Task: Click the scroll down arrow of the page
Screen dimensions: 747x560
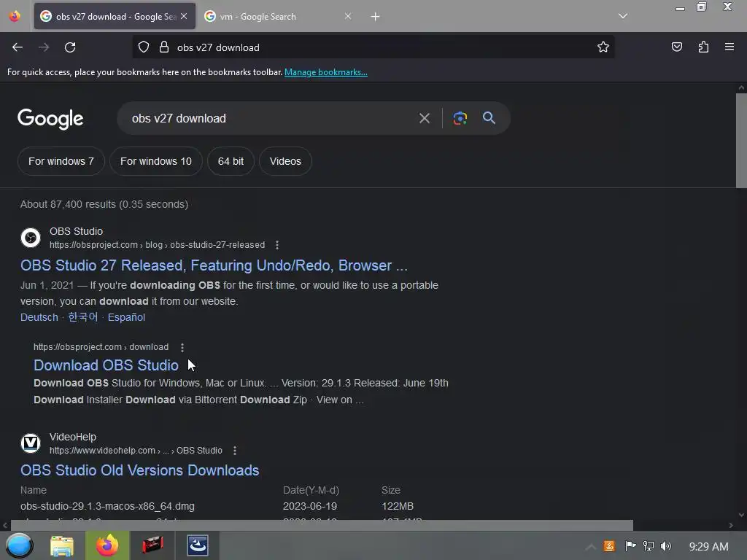Action: point(741,515)
